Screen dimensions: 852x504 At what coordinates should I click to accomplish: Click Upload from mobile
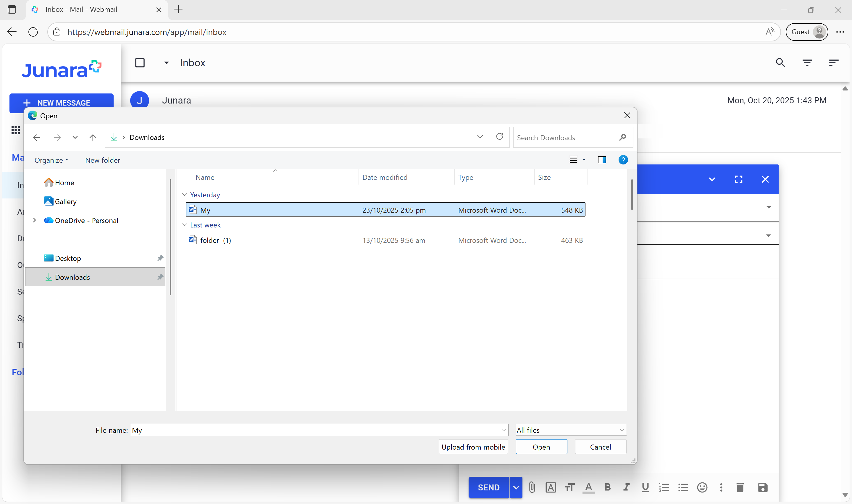pos(473,447)
